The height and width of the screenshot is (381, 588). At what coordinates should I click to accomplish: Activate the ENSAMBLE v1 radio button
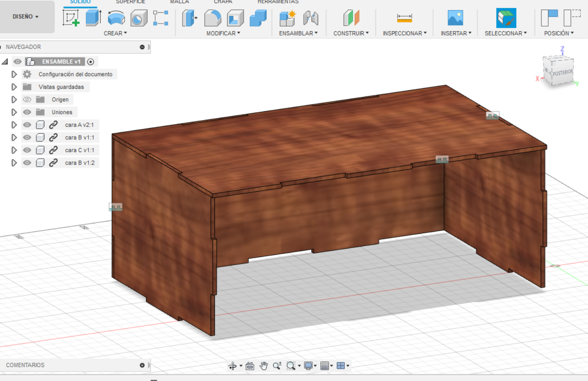click(x=91, y=62)
